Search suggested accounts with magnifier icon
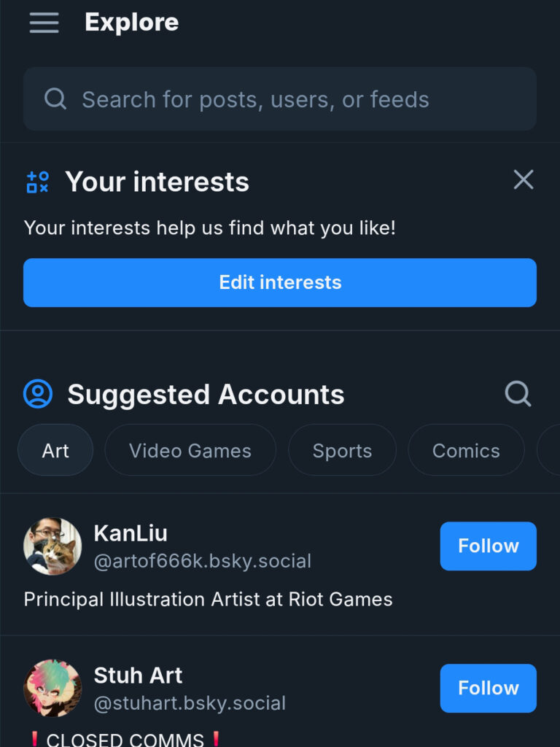 click(518, 394)
